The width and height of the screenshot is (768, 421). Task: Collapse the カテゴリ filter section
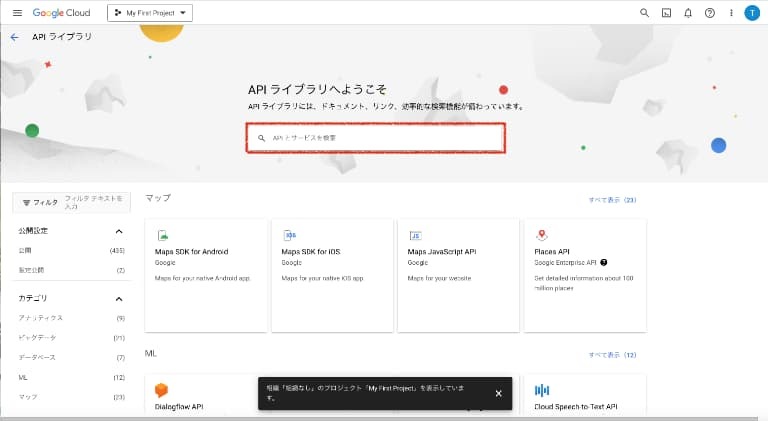point(119,299)
